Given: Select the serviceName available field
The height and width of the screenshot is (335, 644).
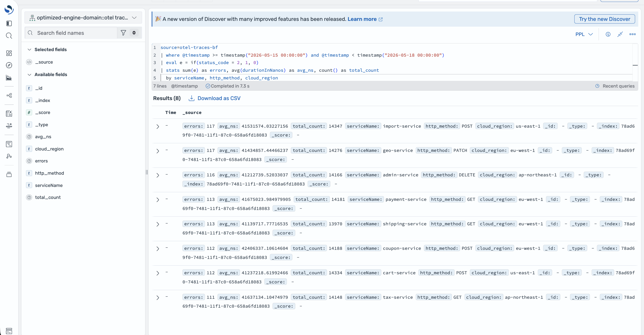Looking at the screenshot, I should tap(49, 185).
